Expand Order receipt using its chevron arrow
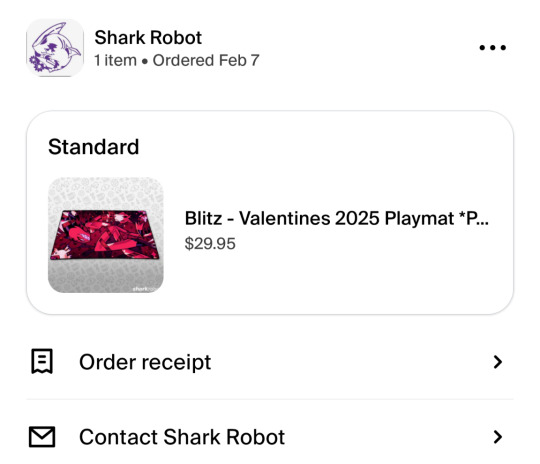This screenshot has height=464, width=540. click(498, 362)
